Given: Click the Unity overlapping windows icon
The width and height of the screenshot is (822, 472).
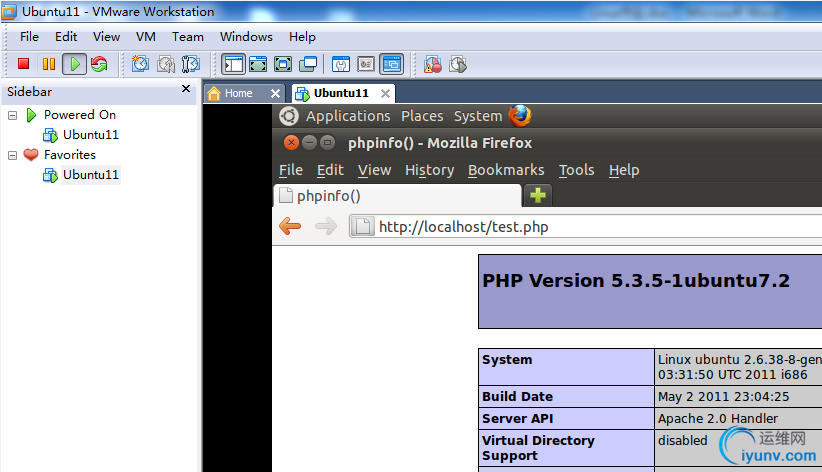Looking at the screenshot, I should [308, 64].
